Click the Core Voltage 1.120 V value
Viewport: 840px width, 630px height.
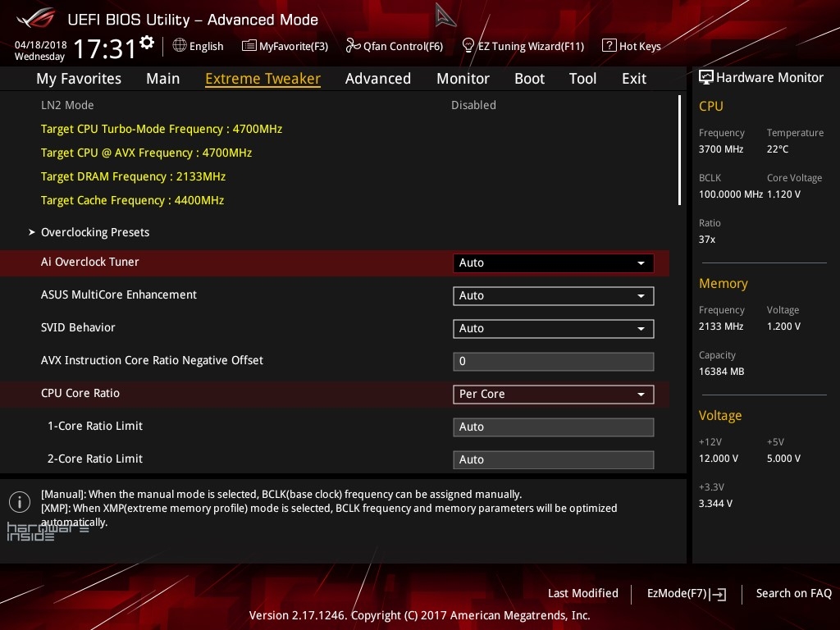[x=783, y=194]
